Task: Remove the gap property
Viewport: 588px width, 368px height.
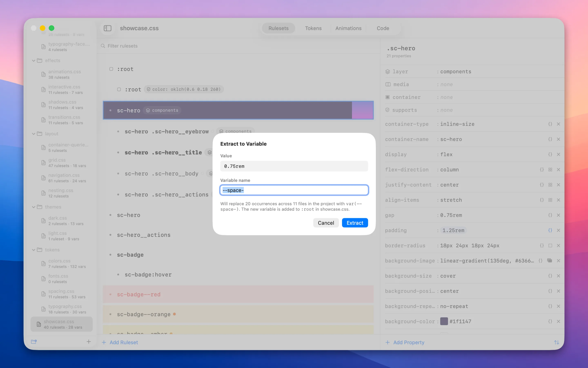Action: tap(558, 215)
